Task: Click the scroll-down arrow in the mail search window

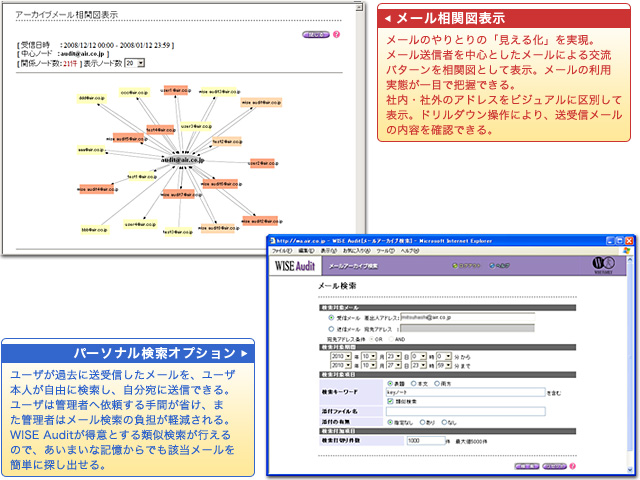Action: (630, 470)
